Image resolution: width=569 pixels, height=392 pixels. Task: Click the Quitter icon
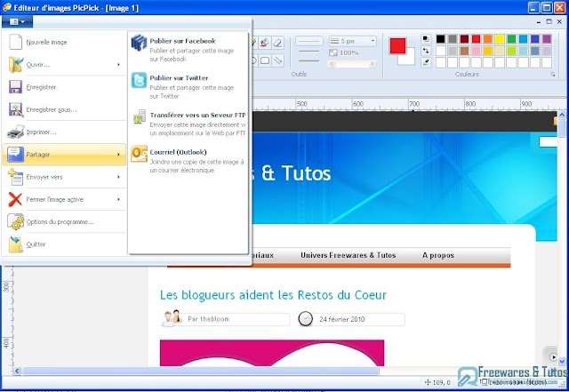pyautogui.click(x=15, y=244)
